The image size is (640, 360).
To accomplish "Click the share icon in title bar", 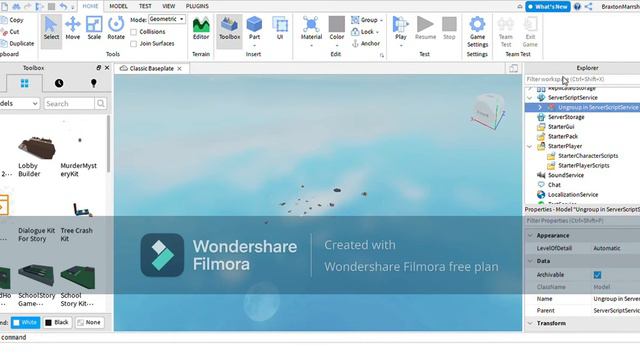I will coord(589,7).
